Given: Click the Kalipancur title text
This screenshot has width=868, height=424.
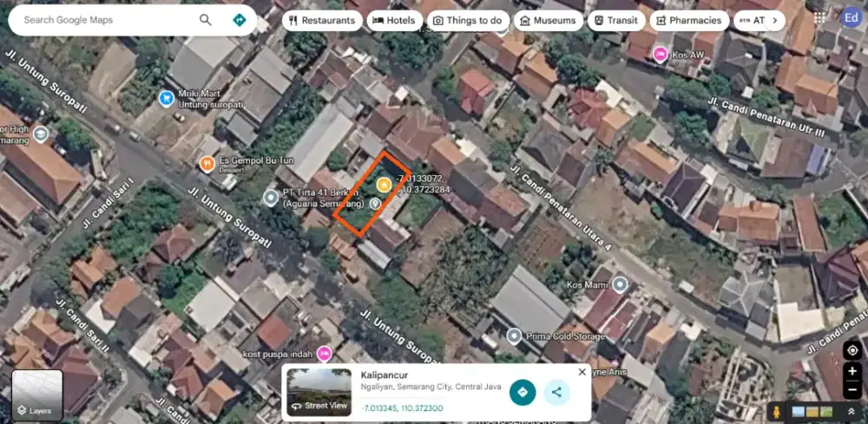Looking at the screenshot, I should [385, 375].
